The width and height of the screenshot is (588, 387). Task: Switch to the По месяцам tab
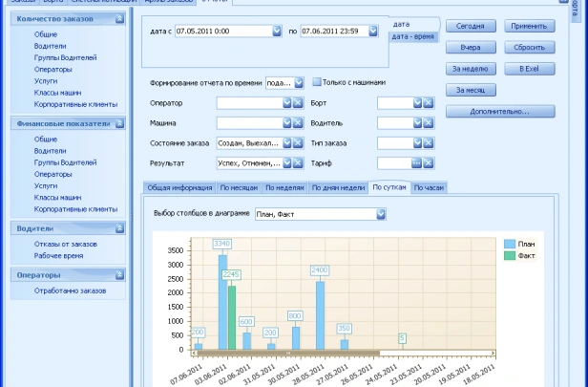point(239,187)
